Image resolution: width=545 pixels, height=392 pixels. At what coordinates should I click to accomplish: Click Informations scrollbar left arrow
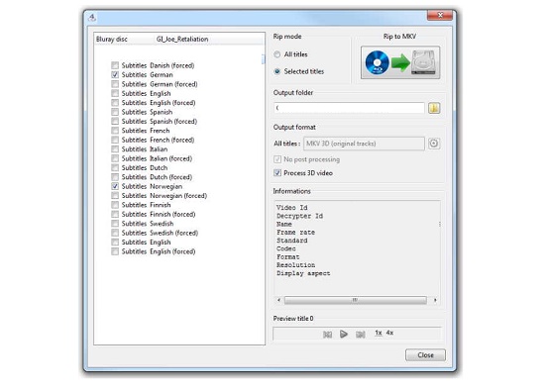pos(278,300)
